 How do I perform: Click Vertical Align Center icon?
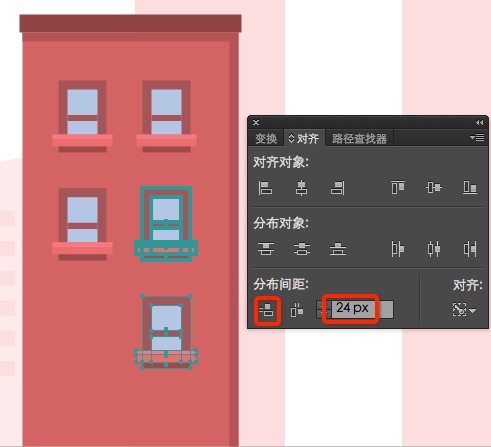(x=434, y=187)
